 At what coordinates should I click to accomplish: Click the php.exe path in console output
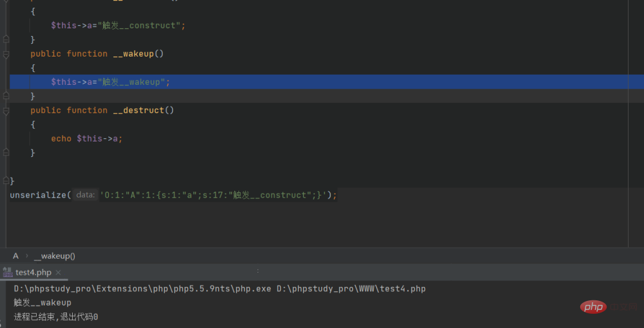[x=142, y=289]
